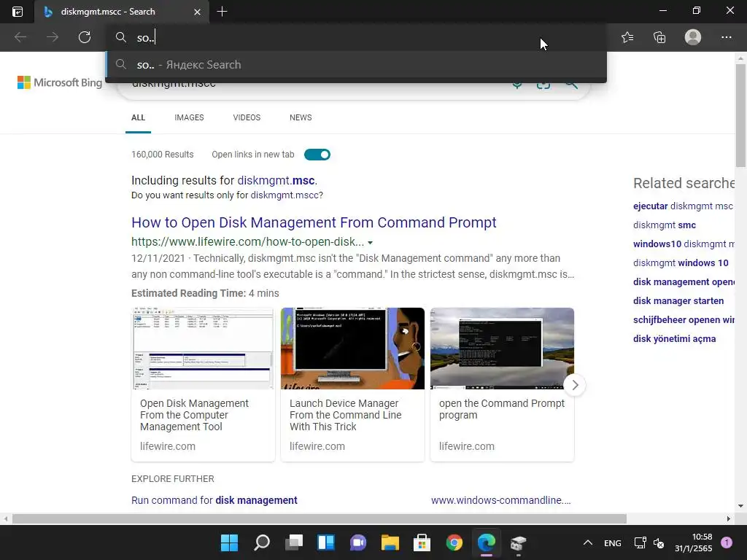Screen dimensions: 747x560
Task: Click the 160,000 Results count text
Action: (163, 155)
